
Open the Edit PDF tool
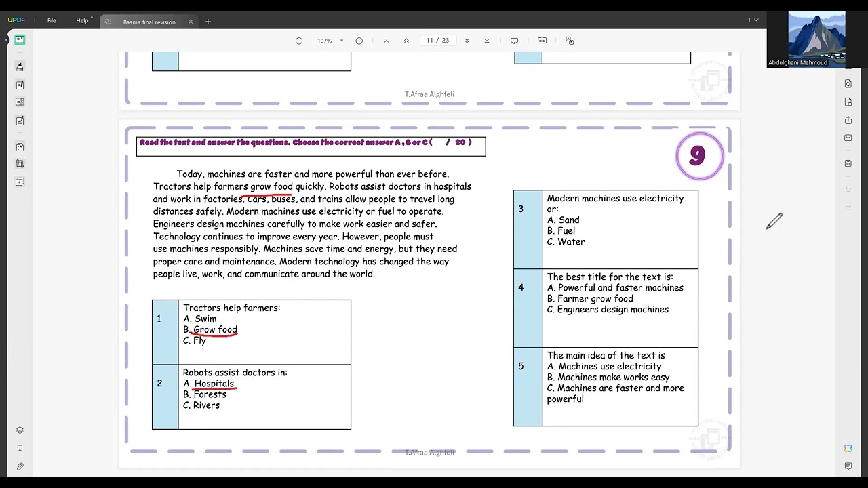[20, 85]
